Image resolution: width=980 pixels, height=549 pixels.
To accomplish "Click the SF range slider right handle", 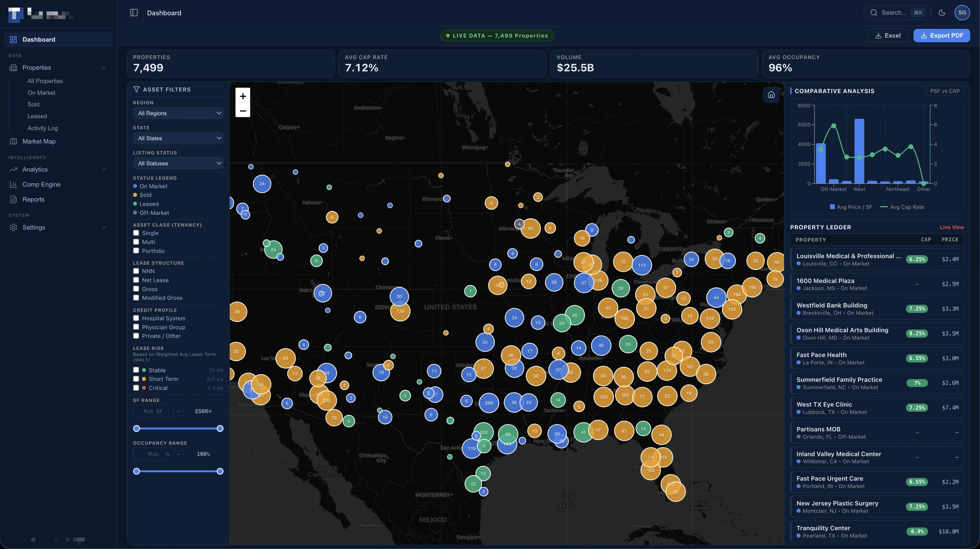I will click(x=220, y=428).
